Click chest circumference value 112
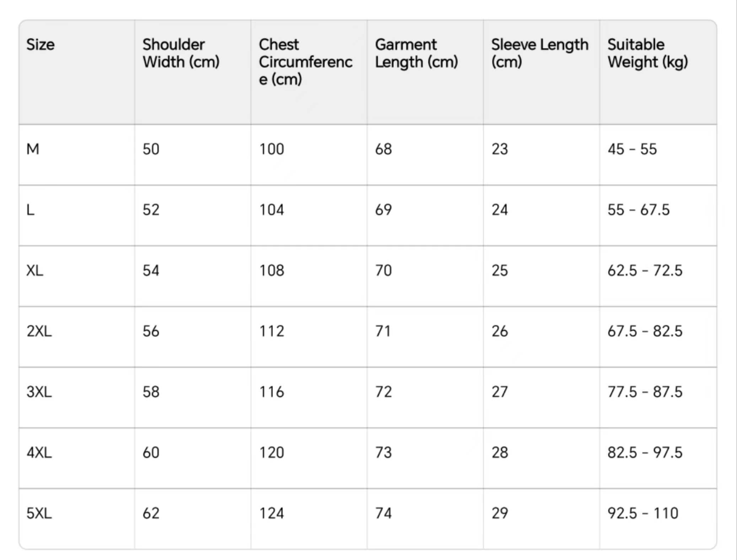 [271, 331]
